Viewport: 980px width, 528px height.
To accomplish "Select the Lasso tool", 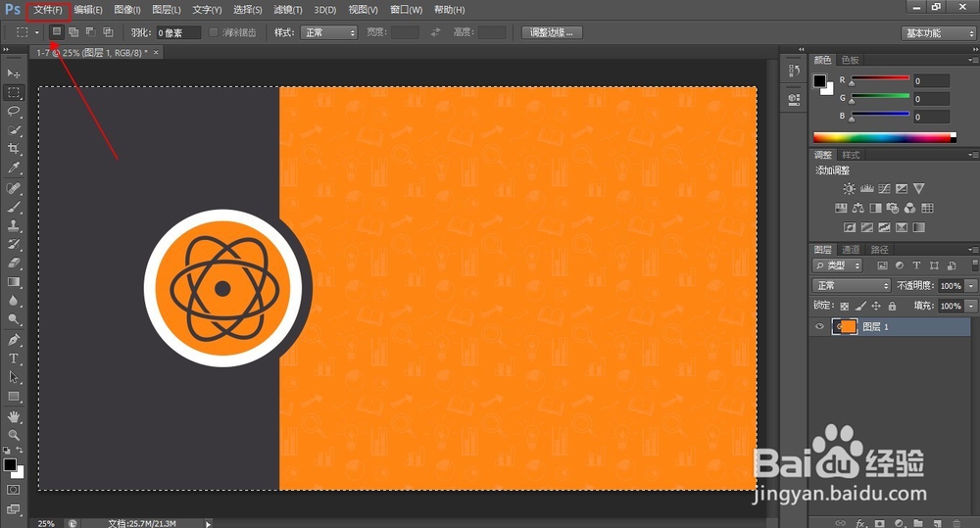I will pyautogui.click(x=13, y=112).
